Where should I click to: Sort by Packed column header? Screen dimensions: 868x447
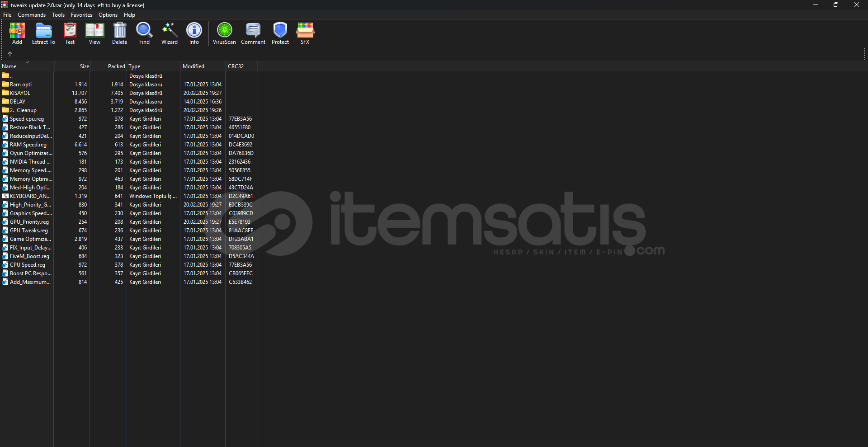click(x=108, y=66)
